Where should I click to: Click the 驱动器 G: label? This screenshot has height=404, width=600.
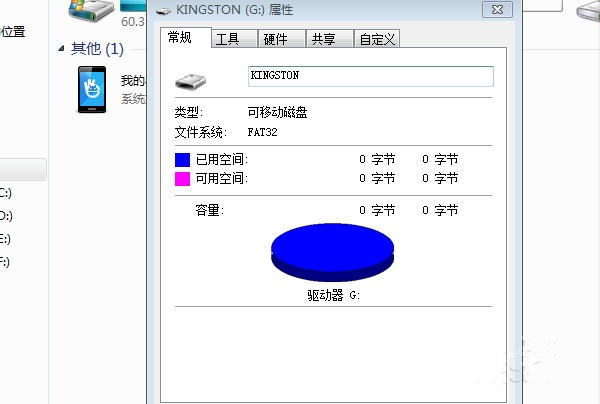(x=333, y=295)
